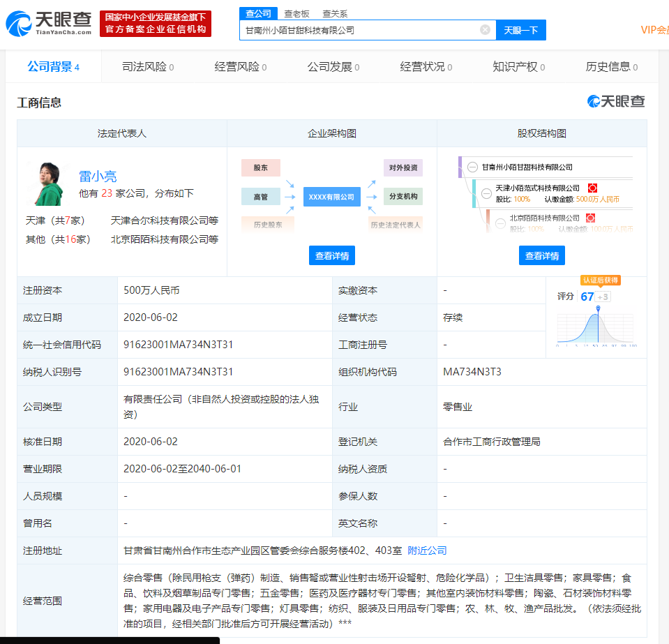Click the 工商信息 section heading
The image size is (669, 644).
(39, 103)
